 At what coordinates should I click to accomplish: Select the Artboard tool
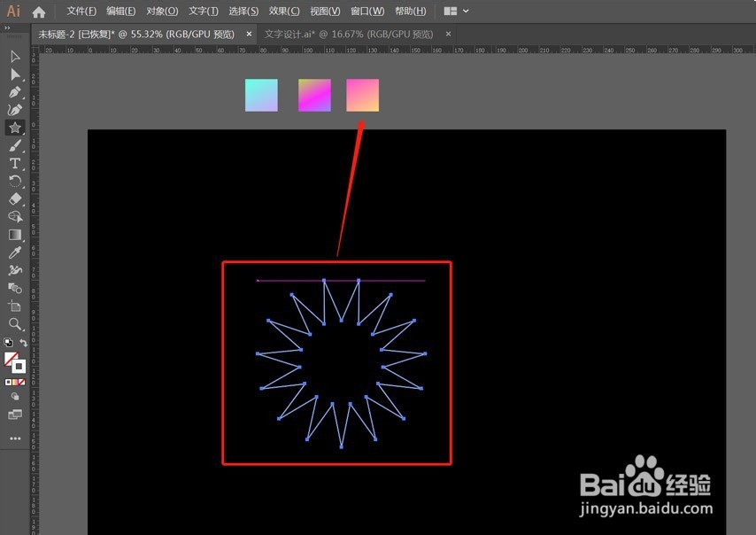[15, 306]
